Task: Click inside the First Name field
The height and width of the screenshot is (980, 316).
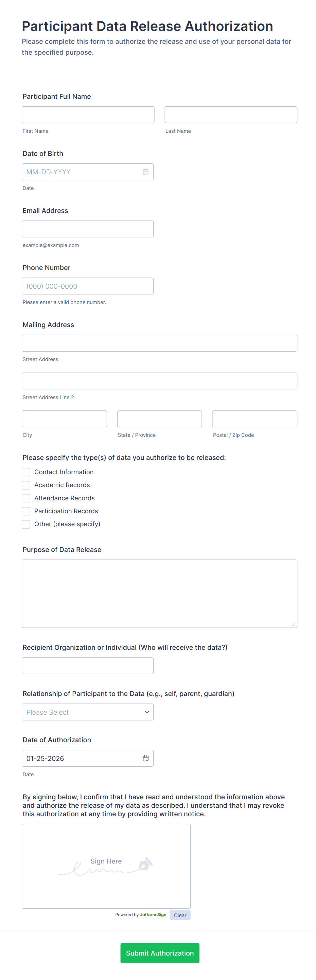Action: [88, 114]
